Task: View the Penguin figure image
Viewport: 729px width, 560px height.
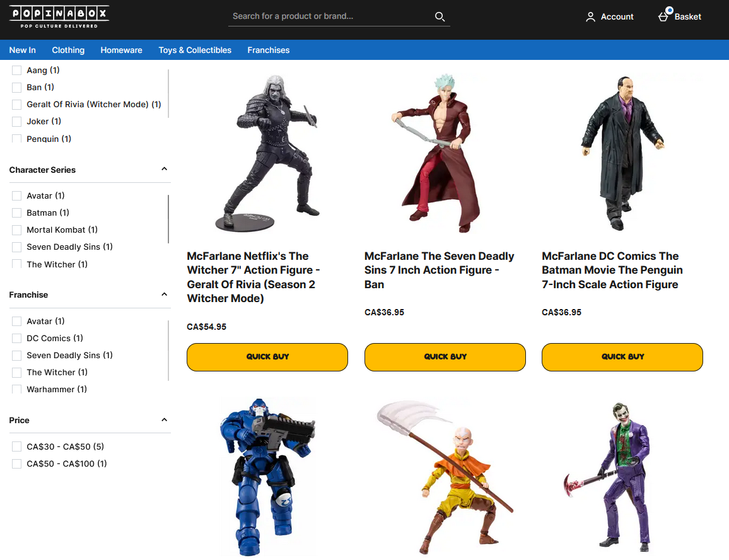Action: (x=622, y=153)
